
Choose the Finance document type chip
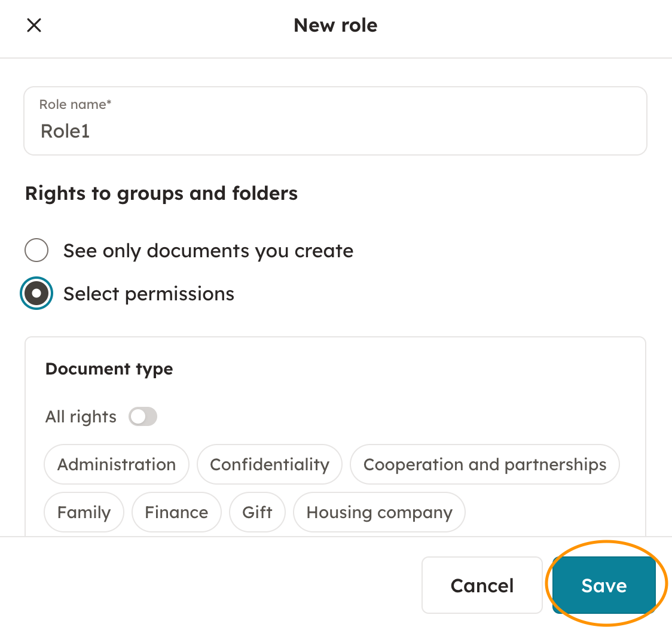(176, 512)
